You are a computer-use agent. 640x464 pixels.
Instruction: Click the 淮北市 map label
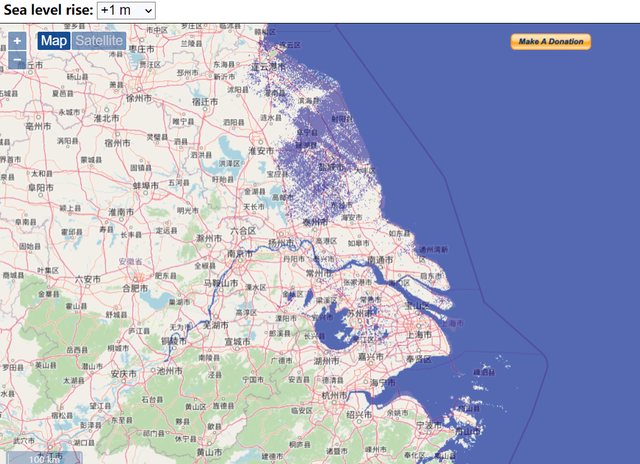(x=107, y=118)
